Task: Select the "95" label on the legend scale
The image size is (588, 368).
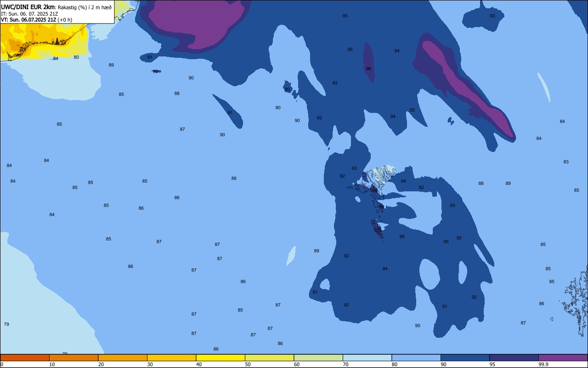Action: 492,364
